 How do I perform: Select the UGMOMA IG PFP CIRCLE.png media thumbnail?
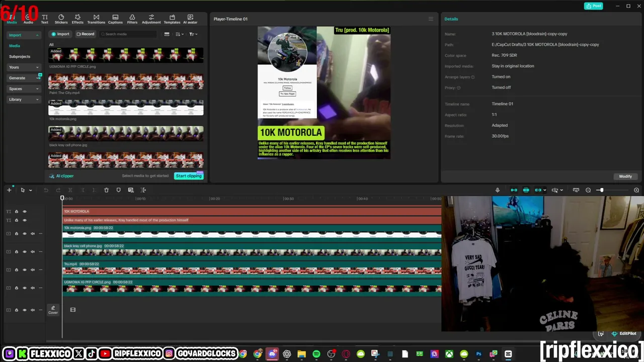click(126, 55)
